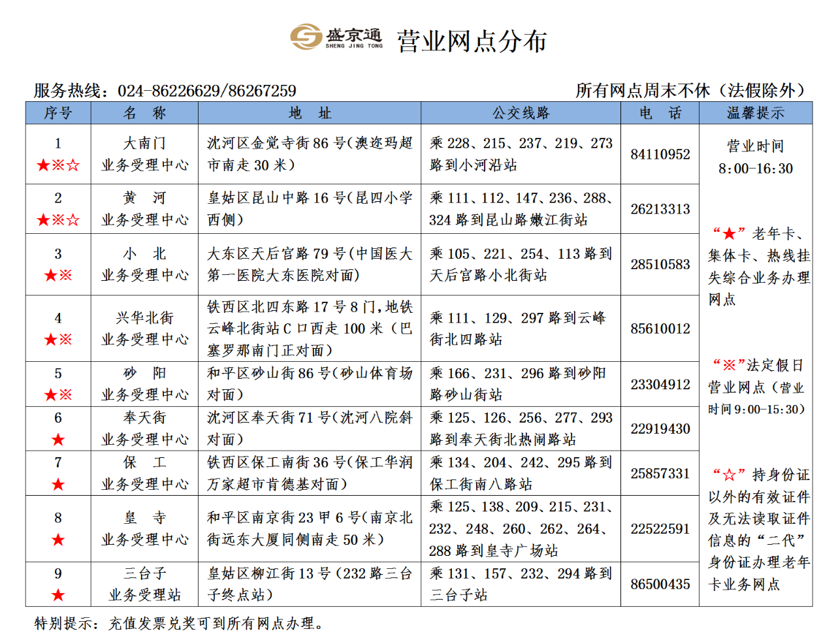Click the business hours 8:00-16:30 text
Viewport: 836px width, 644px height.
pyautogui.click(x=756, y=169)
